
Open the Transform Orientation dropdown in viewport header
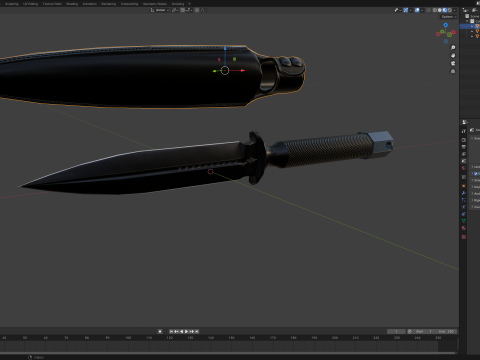point(160,10)
